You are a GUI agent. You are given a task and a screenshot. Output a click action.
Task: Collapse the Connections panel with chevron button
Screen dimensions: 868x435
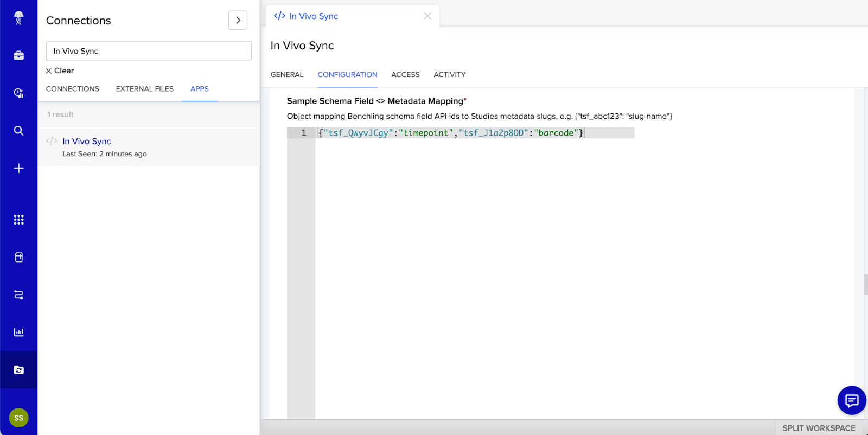pyautogui.click(x=238, y=21)
